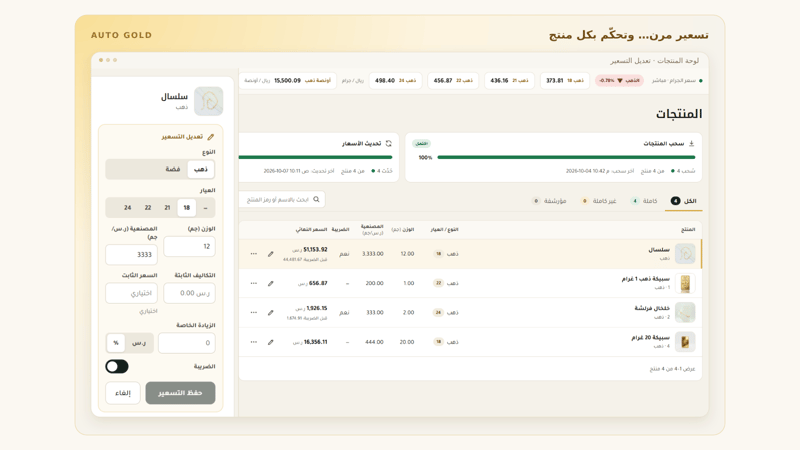The width and height of the screenshot is (800, 450).
Task: Click the price 656.87 cell
Action: coord(313,283)
